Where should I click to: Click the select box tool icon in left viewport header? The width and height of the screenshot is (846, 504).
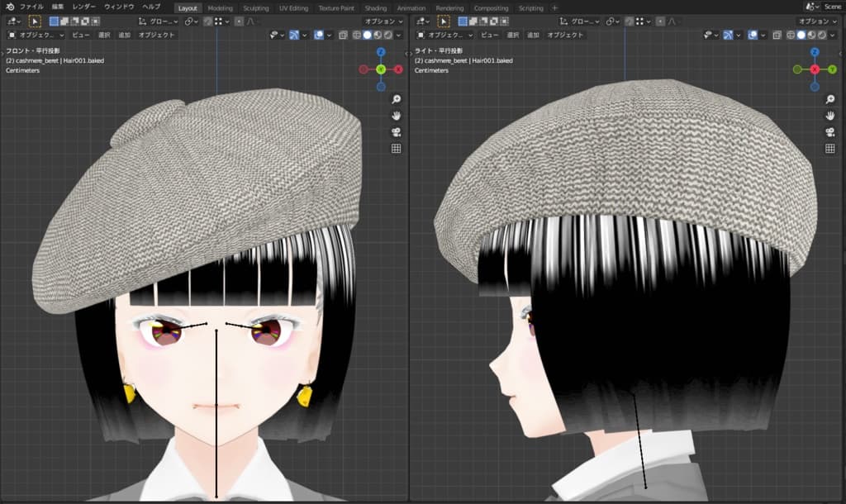pyautogui.click(x=35, y=21)
